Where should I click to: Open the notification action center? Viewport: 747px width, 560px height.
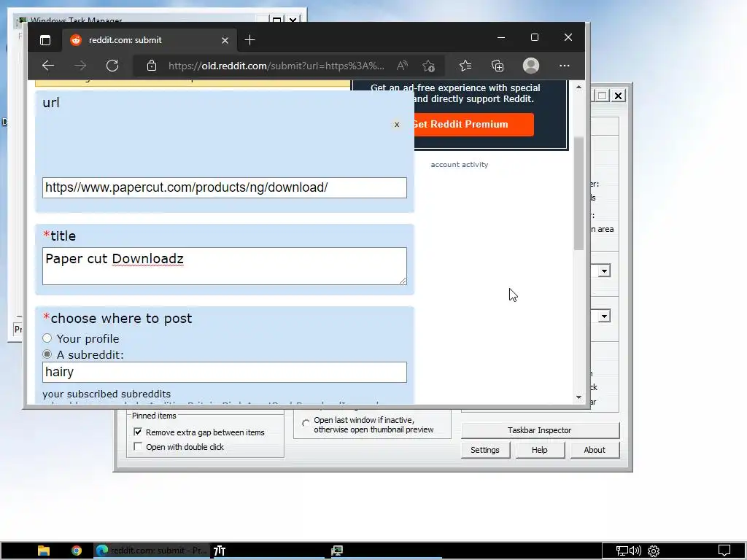pyautogui.click(x=724, y=551)
